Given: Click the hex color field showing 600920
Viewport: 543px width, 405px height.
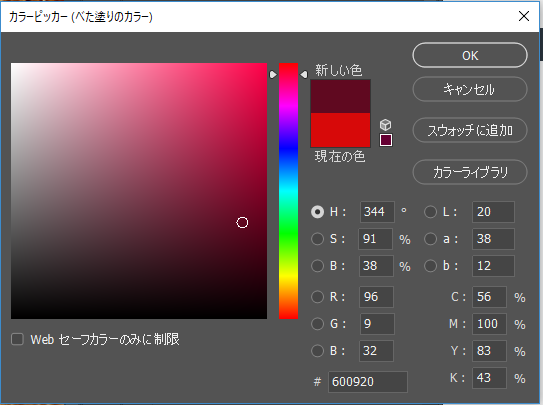Looking at the screenshot, I should (x=368, y=382).
